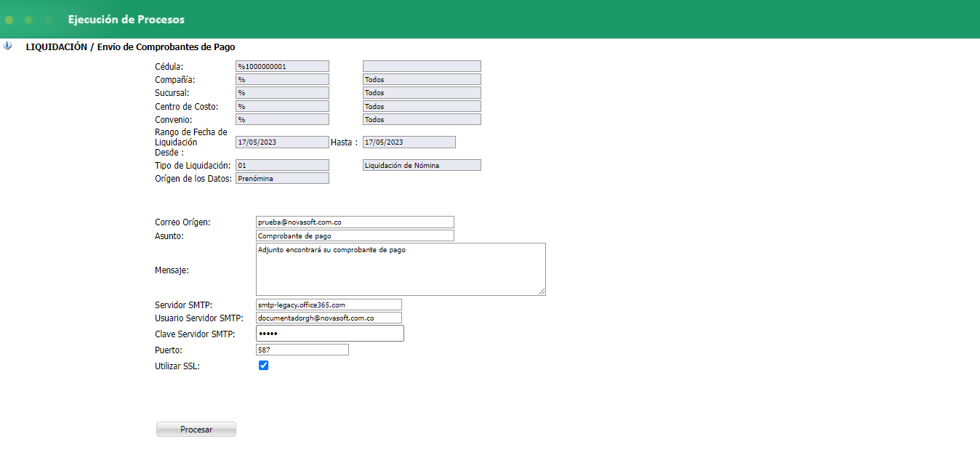Grab the Mensaje text area resize handle

[x=542, y=291]
